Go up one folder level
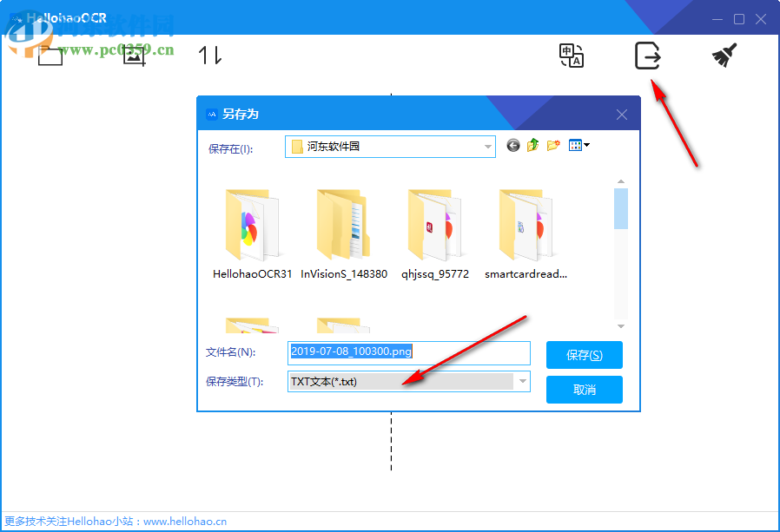This screenshot has width=780, height=532. (x=532, y=145)
